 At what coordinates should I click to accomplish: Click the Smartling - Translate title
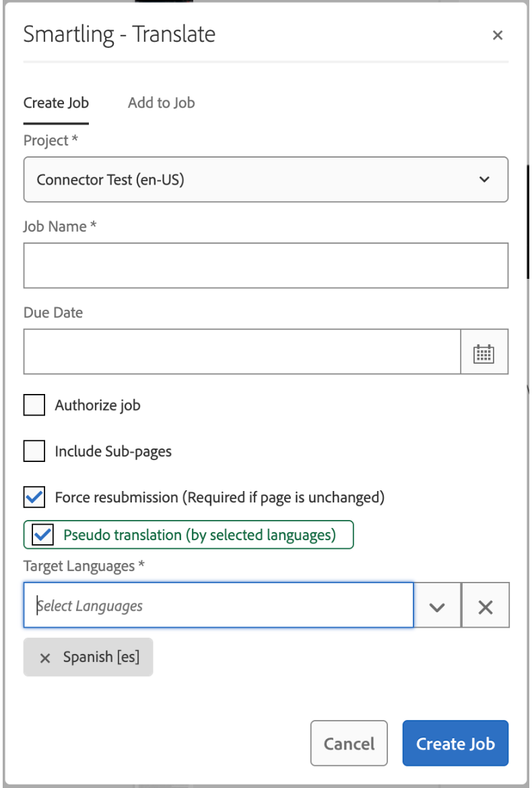(x=120, y=34)
